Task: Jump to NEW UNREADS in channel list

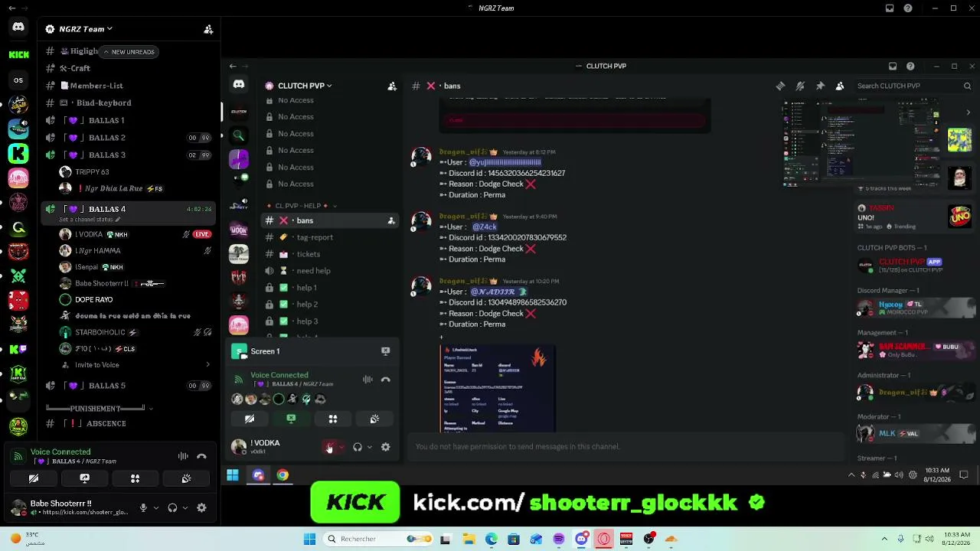Action: pyautogui.click(x=130, y=52)
